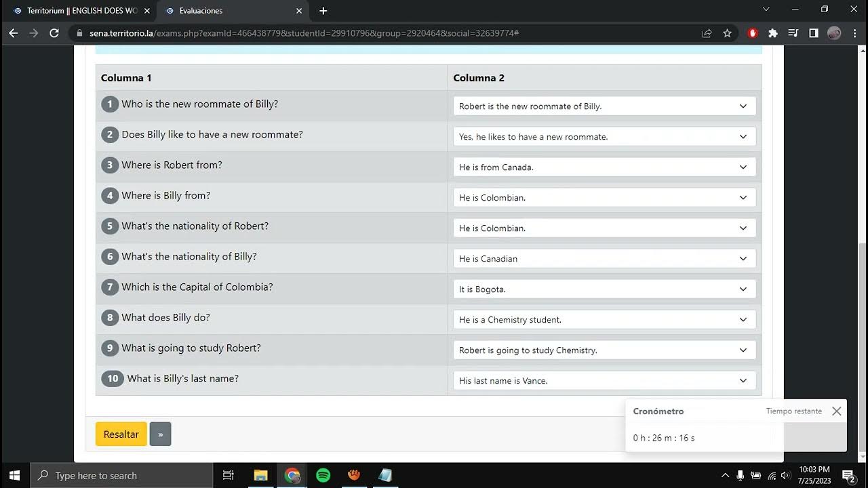Click question text 'Which is the Capital of Colombia?'
The image size is (868, 488).
pos(197,287)
